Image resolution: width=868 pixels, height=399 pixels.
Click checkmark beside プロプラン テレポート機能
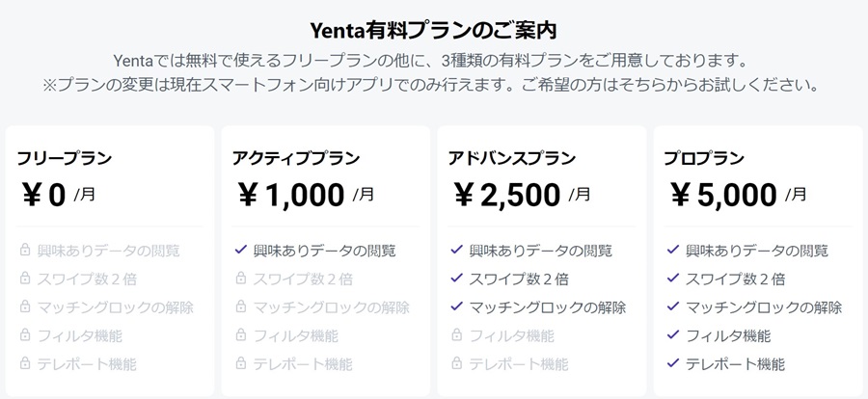pos(672,363)
